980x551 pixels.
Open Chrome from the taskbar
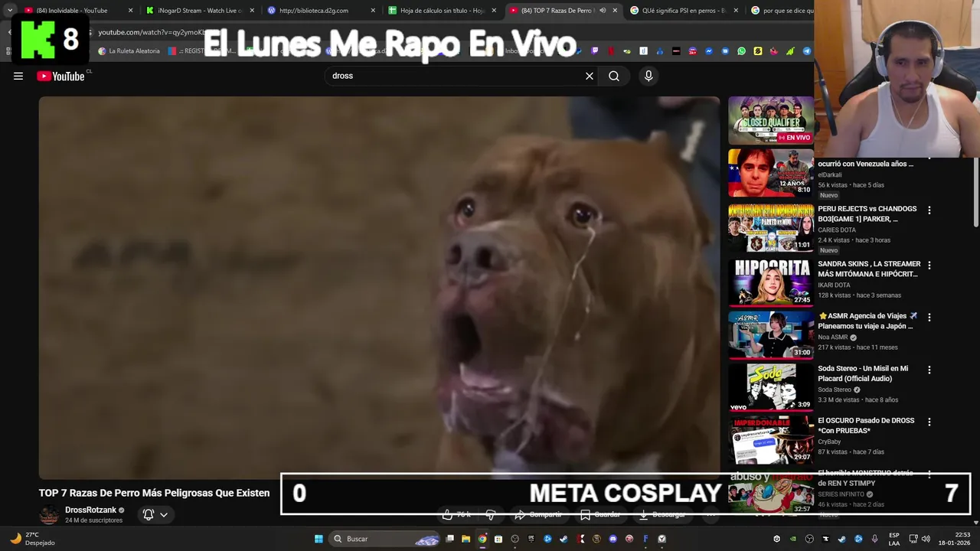point(482,539)
